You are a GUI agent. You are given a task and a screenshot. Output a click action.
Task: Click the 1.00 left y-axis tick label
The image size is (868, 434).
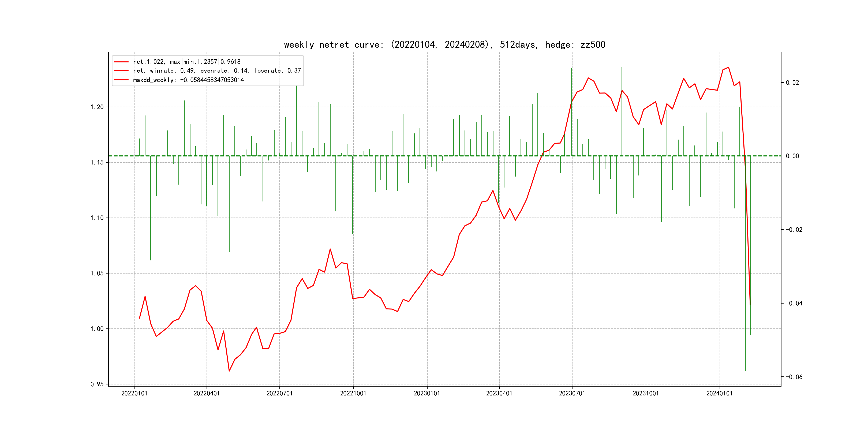coord(97,329)
